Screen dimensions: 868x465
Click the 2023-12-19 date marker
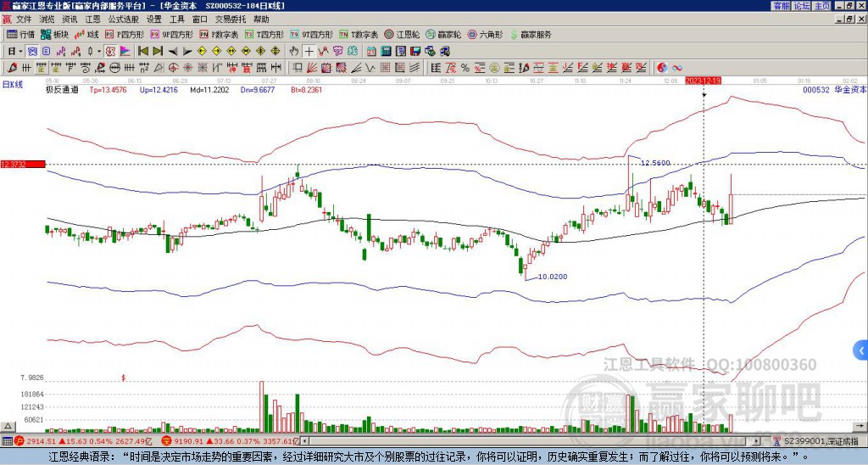[703, 81]
